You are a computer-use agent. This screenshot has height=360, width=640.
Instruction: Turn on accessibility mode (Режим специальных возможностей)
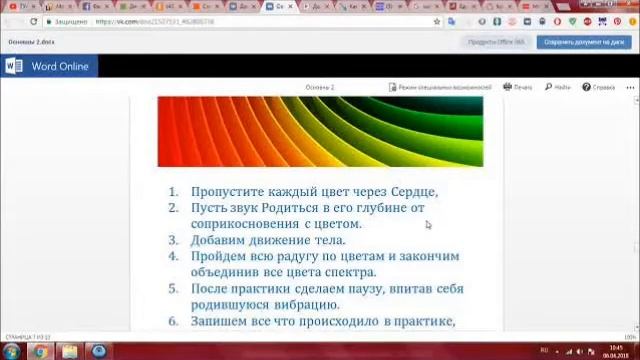tap(440, 87)
